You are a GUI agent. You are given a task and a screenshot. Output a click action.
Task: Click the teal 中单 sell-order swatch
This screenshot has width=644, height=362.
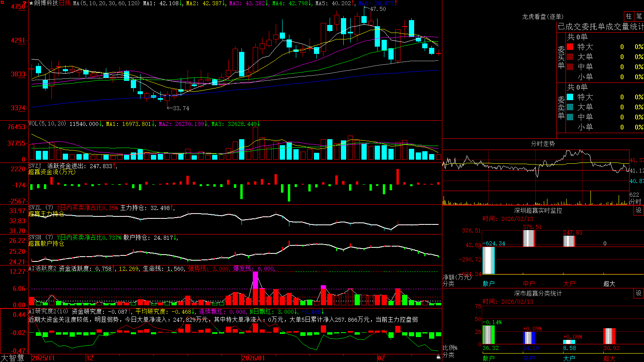570,117
